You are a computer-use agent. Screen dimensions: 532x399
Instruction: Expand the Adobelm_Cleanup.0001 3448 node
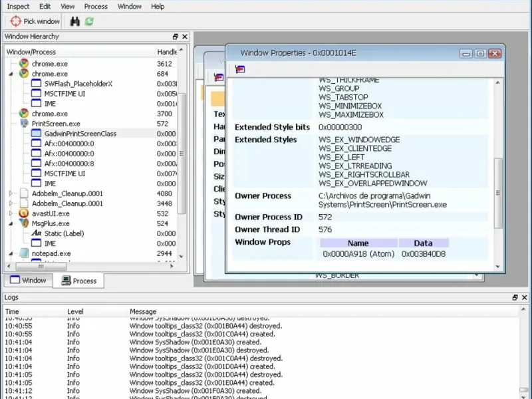coord(11,203)
